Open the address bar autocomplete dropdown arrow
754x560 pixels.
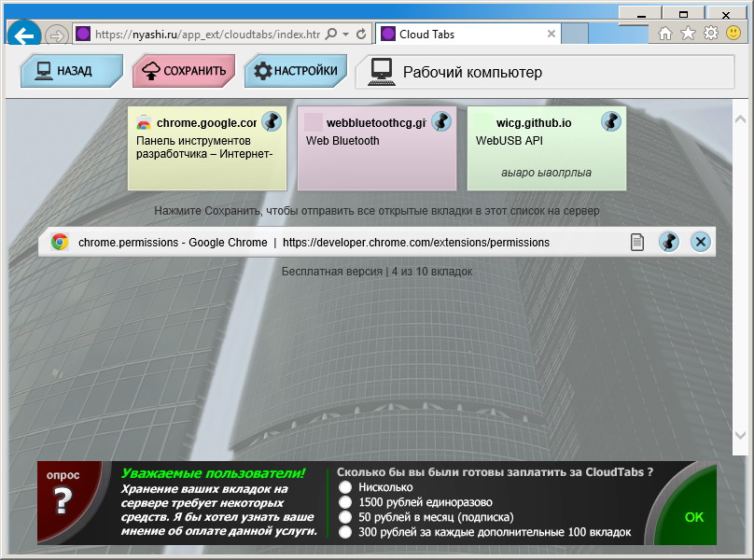pyautogui.click(x=345, y=35)
